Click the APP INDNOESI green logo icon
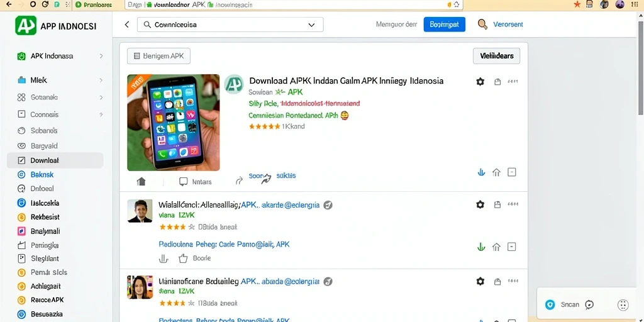644x322 pixels. tap(25, 25)
